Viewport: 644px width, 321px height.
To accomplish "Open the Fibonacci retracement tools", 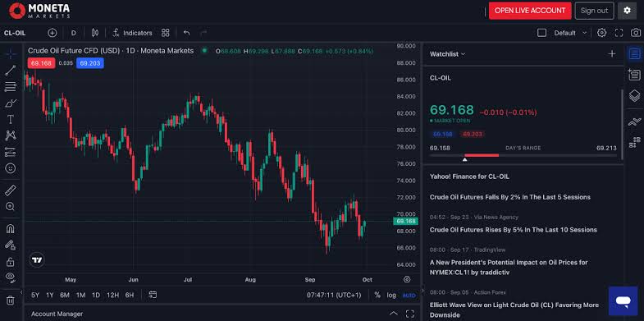I will 11,86.
